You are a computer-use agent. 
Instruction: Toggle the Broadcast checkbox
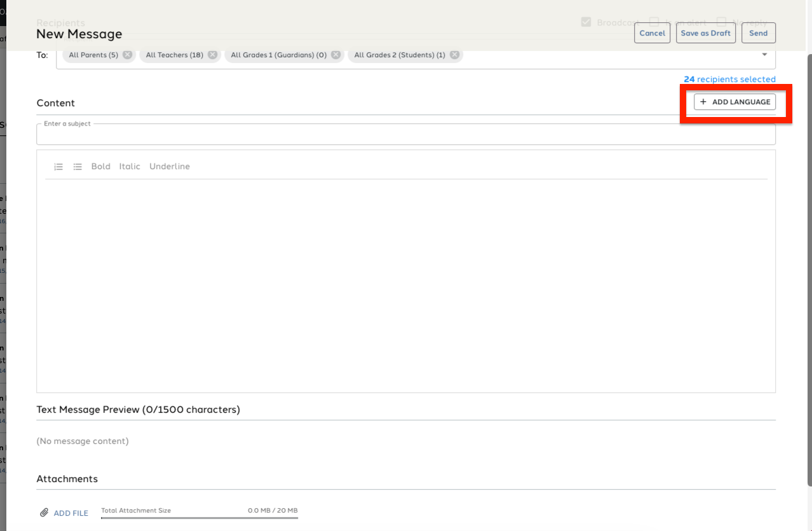tap(586, 22)
